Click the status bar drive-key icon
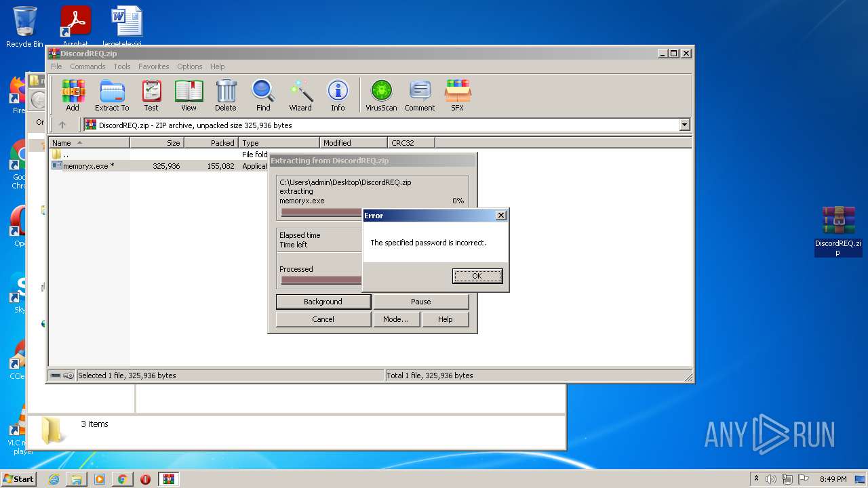This screenshot has width=868, height=488. [62, 375]
